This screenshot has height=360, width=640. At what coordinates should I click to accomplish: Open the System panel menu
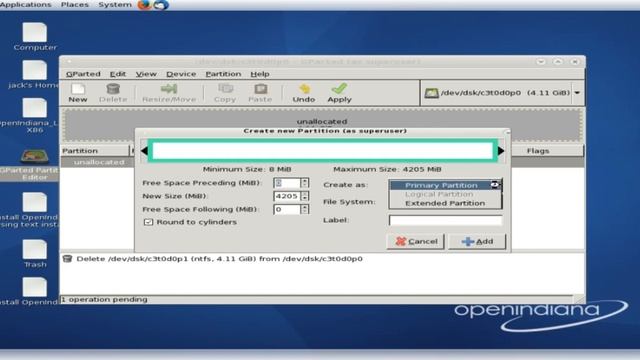point(115,4)
